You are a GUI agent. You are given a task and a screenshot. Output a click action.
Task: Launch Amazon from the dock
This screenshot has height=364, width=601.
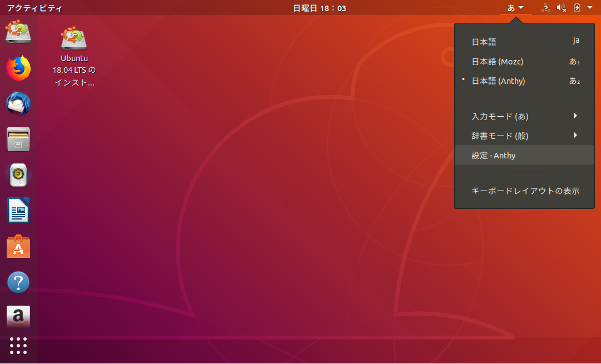(18, 317)
